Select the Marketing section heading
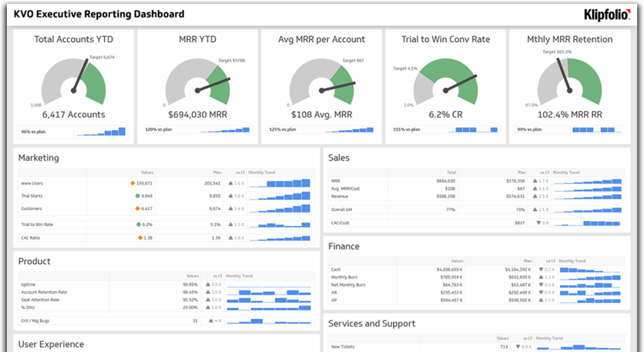The width and height of the screenshot is (644, 352). [38, 158]
